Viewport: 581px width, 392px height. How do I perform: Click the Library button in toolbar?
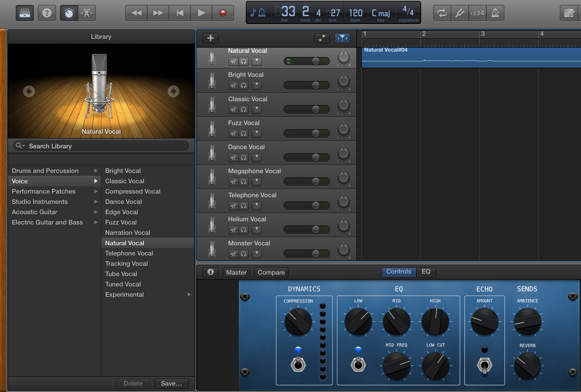click(x=25, y=13)
